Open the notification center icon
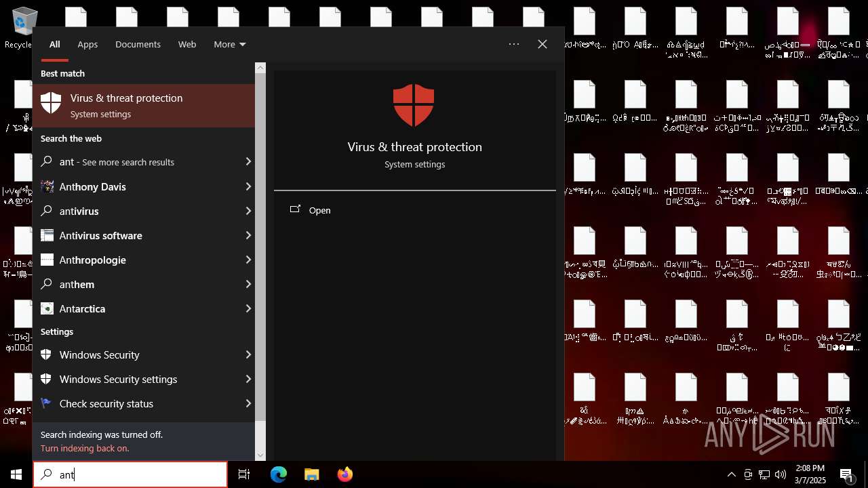The width and height of the screenshot is (868, 488). click(846, 474)
